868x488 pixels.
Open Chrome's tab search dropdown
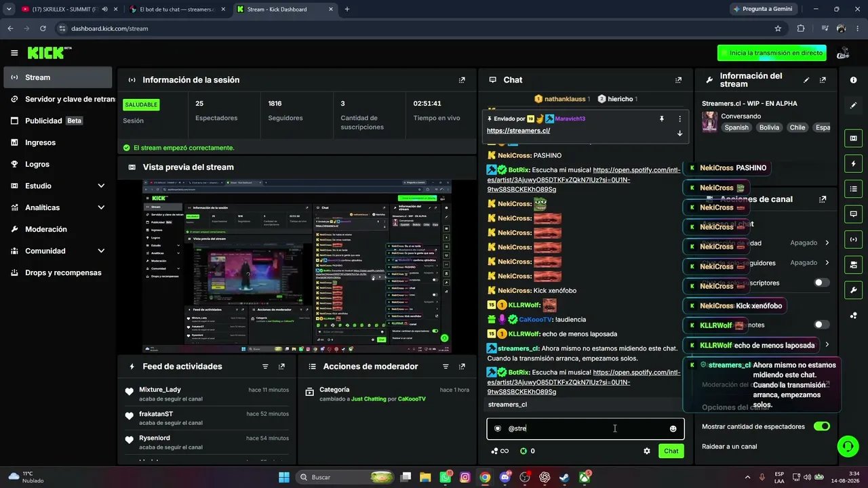9,9
